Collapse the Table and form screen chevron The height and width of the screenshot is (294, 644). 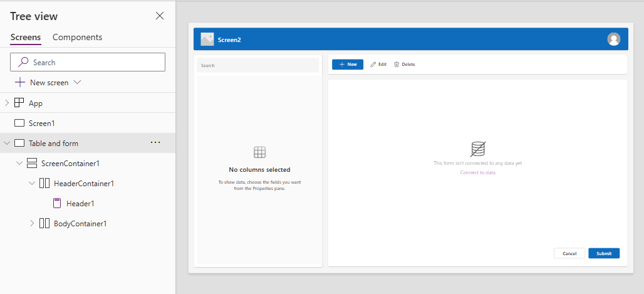coord(6,143)
